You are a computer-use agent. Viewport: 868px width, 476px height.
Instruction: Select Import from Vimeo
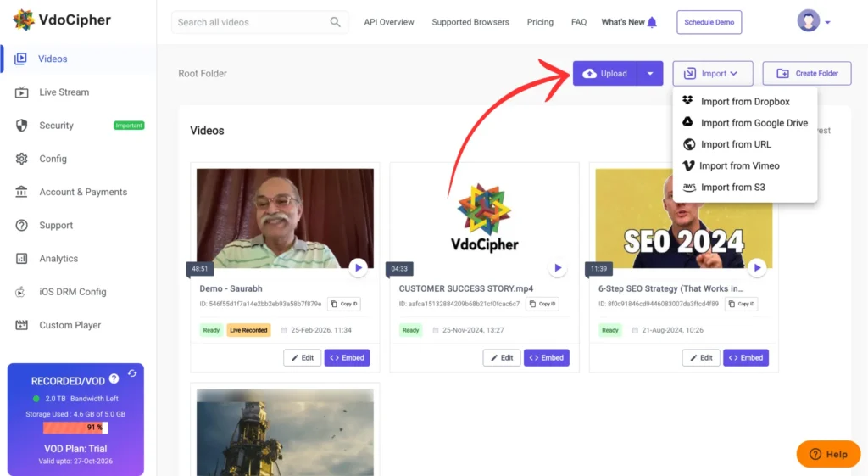click(x=744, y=165)
